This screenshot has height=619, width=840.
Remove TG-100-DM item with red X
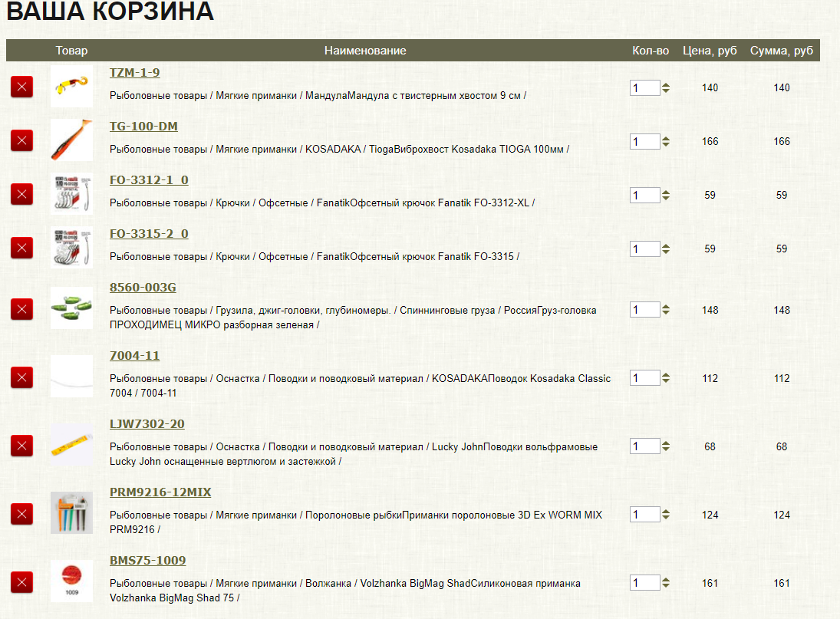click(22, 140)
